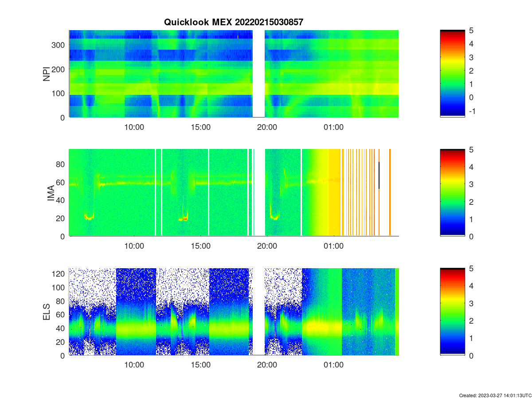Image resolution: width=532 pixels, height=399 pixels.
Task: Click the "1" label on ELS colorbar
Action: pyautogui.click(x=471, y=338)
